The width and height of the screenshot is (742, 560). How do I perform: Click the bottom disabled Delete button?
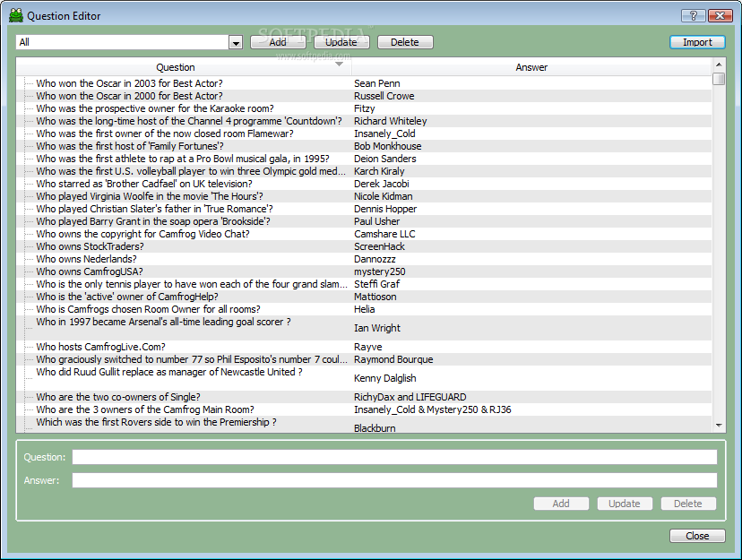pyautogui.click(x=687, y=504)
